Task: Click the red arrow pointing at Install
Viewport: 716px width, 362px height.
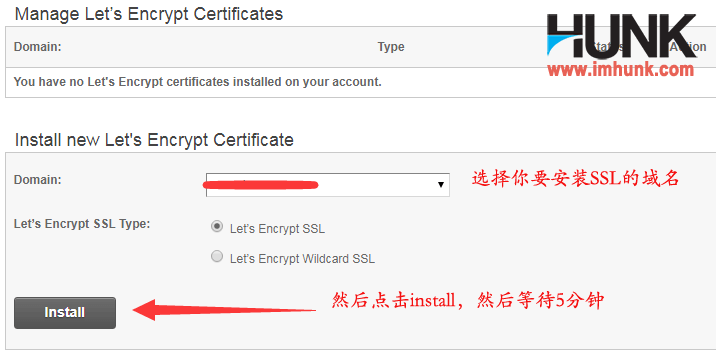Action: (x=224, y=310)
